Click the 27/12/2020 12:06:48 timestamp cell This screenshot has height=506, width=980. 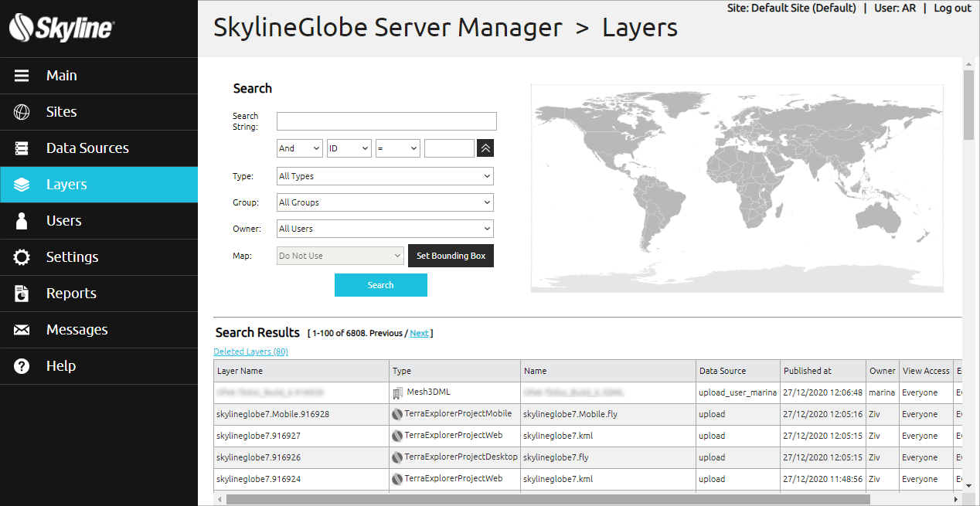[x=823, y=392]
